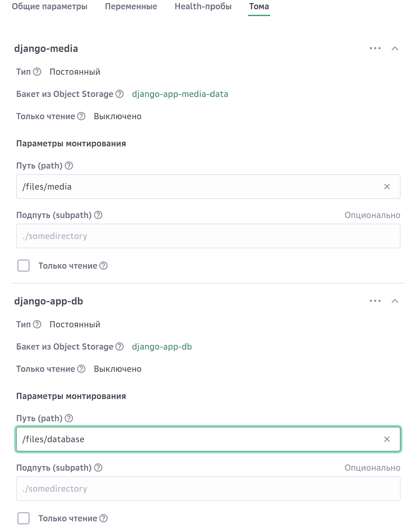This screenshot has height=525, width=420.
Task: Open the django-media volume options menu
Action: tap(375, 48)
